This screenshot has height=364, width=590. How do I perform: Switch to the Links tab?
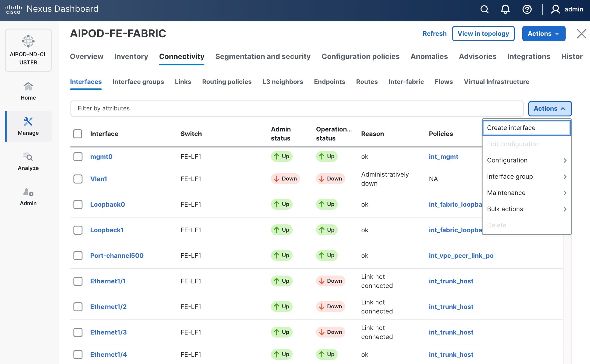click(183, 82)
